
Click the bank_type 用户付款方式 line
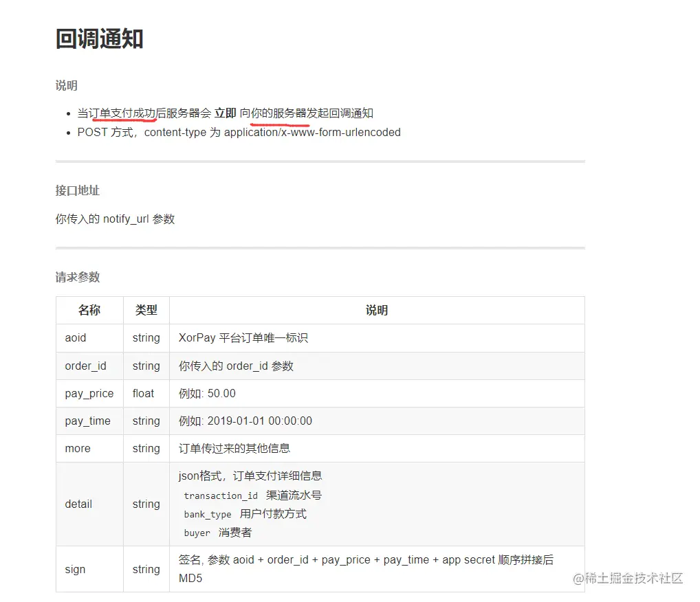(245, 514)
